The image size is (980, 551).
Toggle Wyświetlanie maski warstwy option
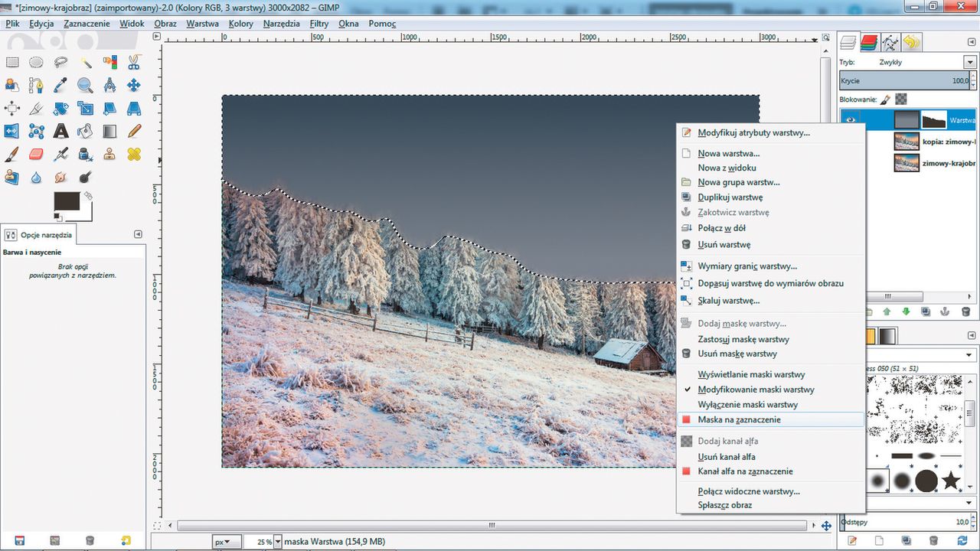click(x=751, y=375)
